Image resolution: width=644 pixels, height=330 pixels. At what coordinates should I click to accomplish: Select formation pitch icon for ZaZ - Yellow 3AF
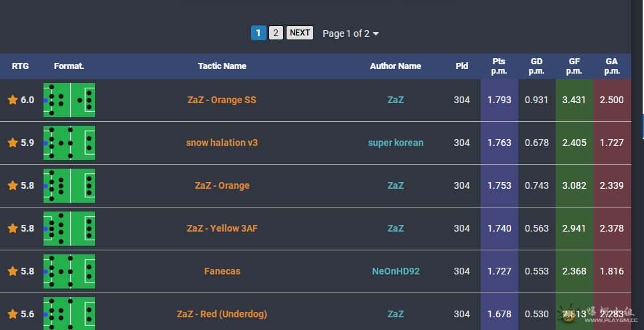(x=70, y=229)
